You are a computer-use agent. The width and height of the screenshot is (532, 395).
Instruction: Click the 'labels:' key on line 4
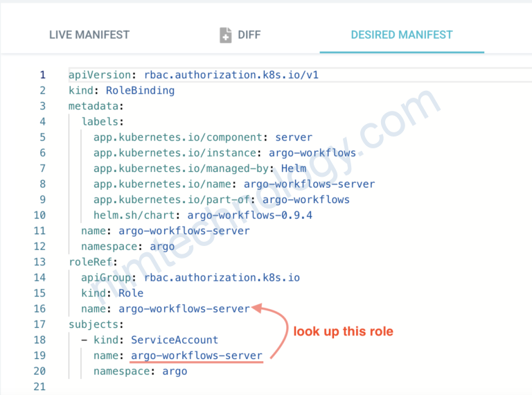pyautogui.click(x=103, y=121)
